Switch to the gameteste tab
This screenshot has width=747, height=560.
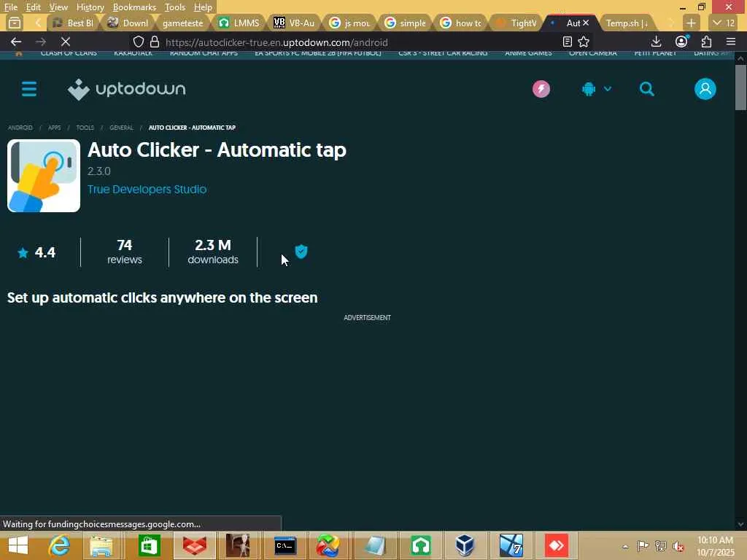click(183, 23)
